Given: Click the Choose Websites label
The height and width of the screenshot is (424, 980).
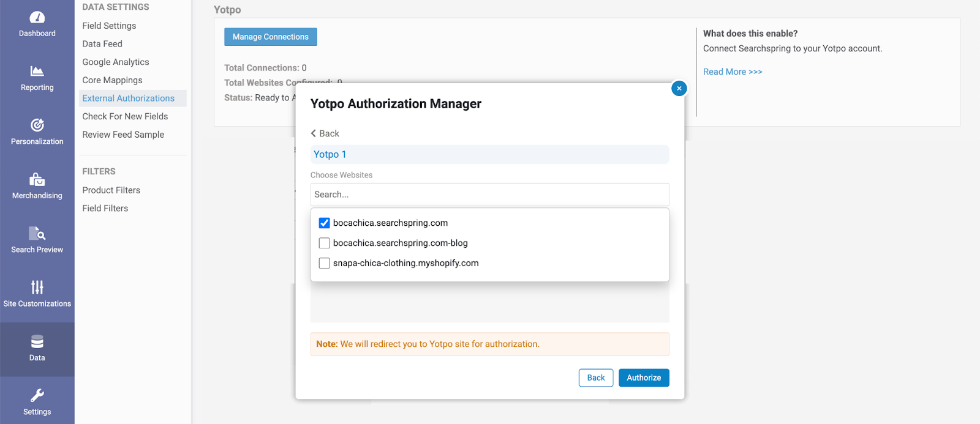Looking at the screenshot, I should (341, 175).
